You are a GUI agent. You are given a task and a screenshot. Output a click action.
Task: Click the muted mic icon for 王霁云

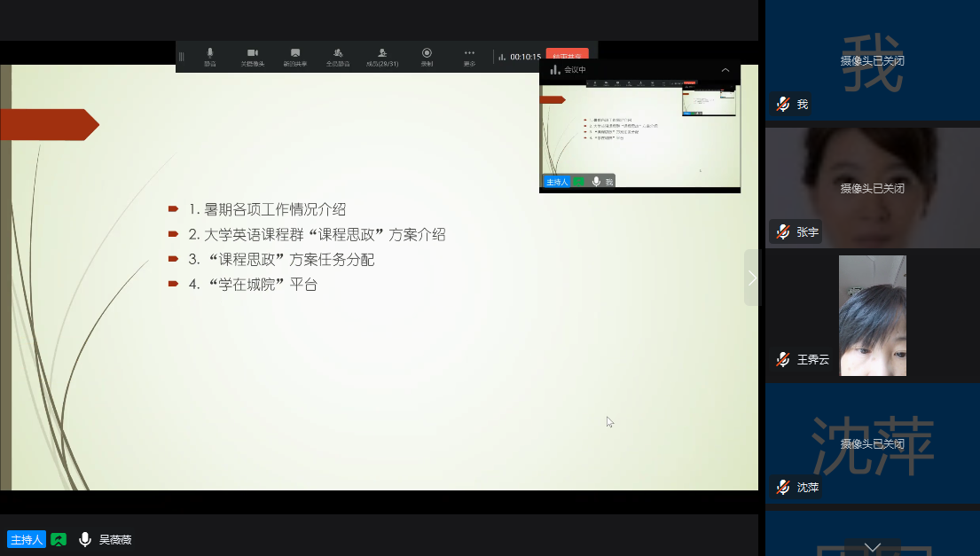[x=783, y=359]
